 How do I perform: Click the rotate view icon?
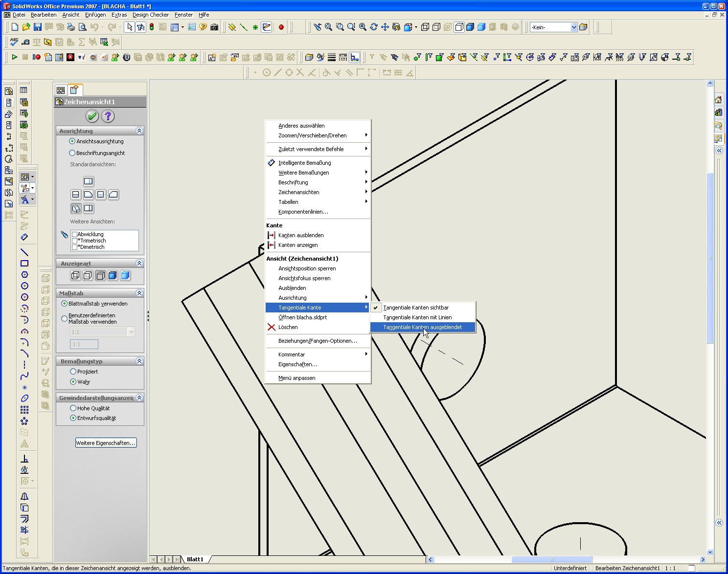tap(374, 27)
